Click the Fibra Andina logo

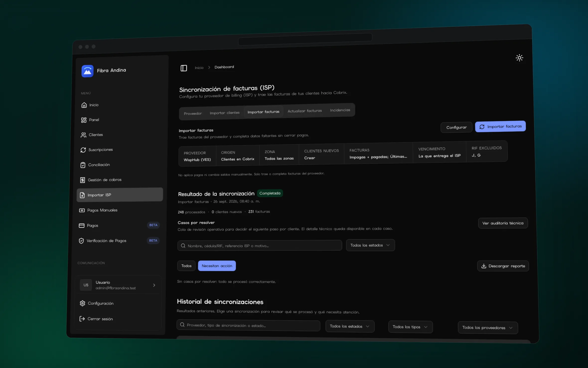[x=87, y=71]
